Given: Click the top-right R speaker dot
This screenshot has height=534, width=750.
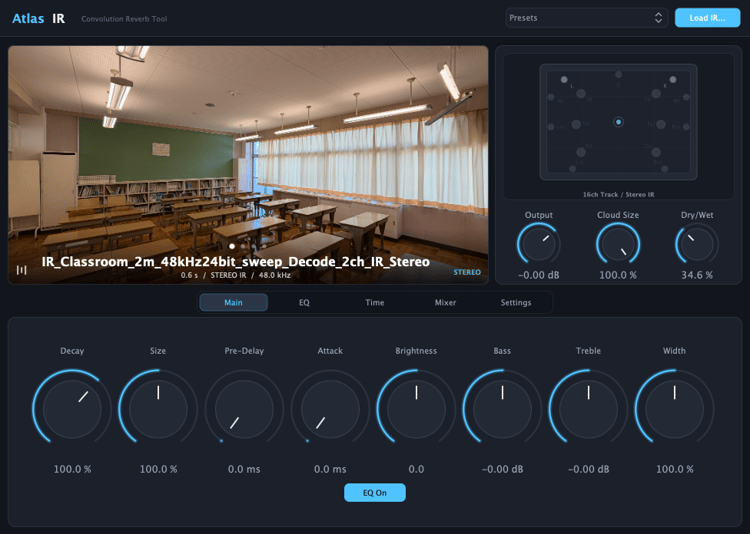Looking at the screenshot, I should point(673,79).
